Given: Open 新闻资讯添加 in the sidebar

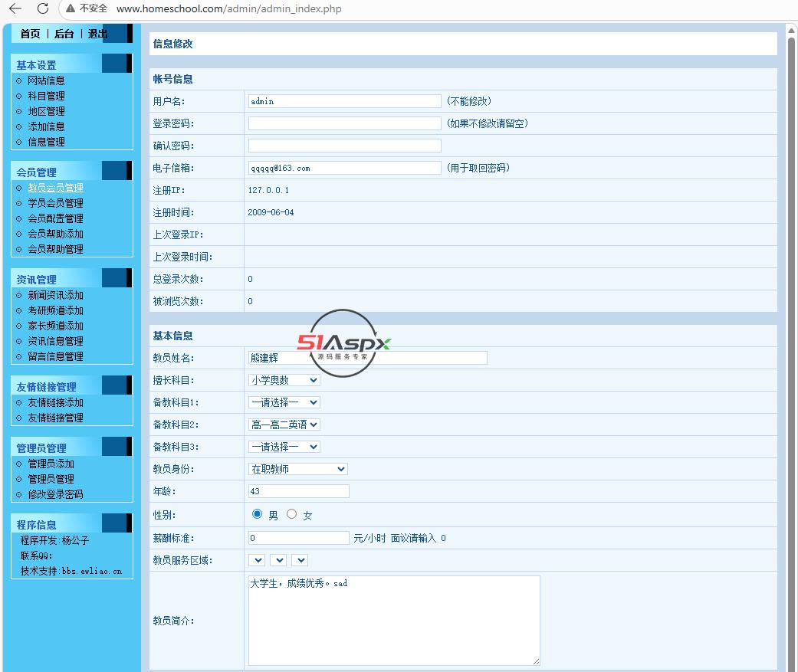Looking at the screenshot, I should click(x=55, y=295).
